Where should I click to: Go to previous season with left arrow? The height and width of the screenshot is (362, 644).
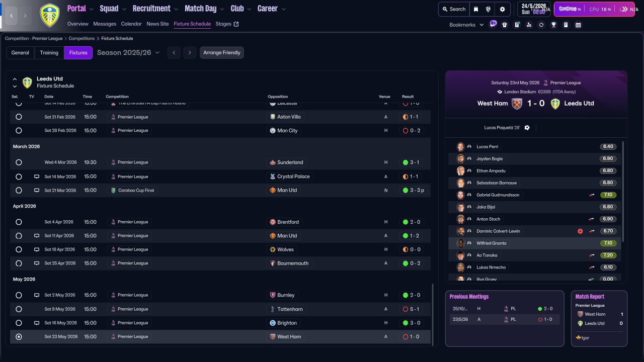(x=174, y=53)
